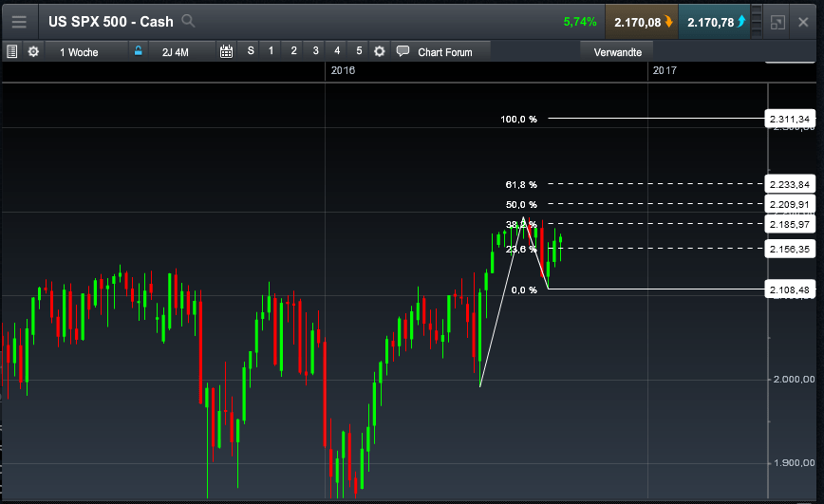The height and width of the screenshot is (504, 824).
Task: Close the chart panel
Action: pyautogui.click(x=803, y=22)
